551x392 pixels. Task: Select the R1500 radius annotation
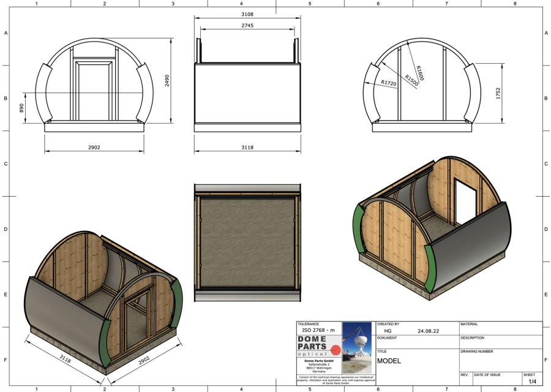[411, 81]
